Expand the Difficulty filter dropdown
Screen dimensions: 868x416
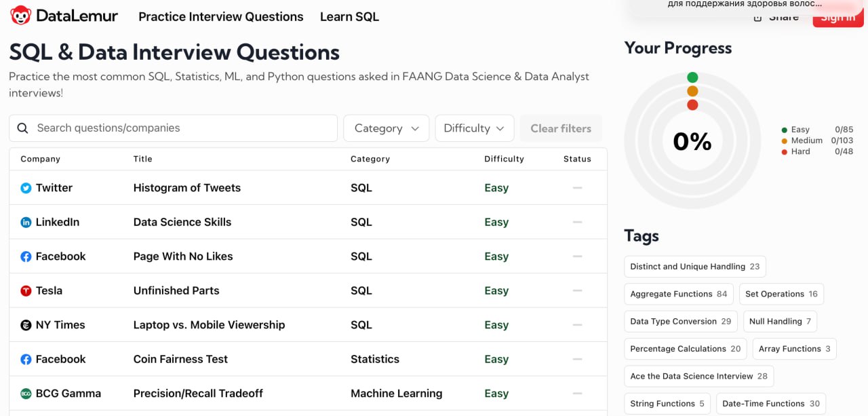[x=474, y=128]
